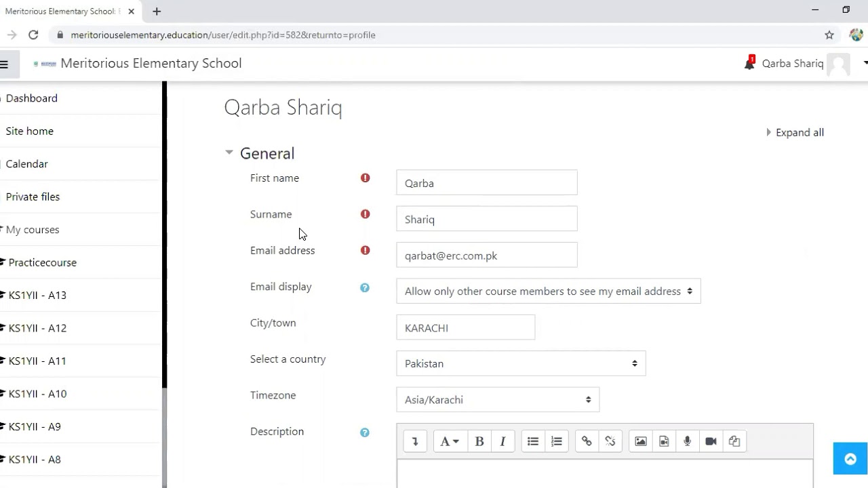The image size is (868, 488).
Task: Open the KS1YII - A12 course
Action: pyautogui.click(x=37, y=328)
